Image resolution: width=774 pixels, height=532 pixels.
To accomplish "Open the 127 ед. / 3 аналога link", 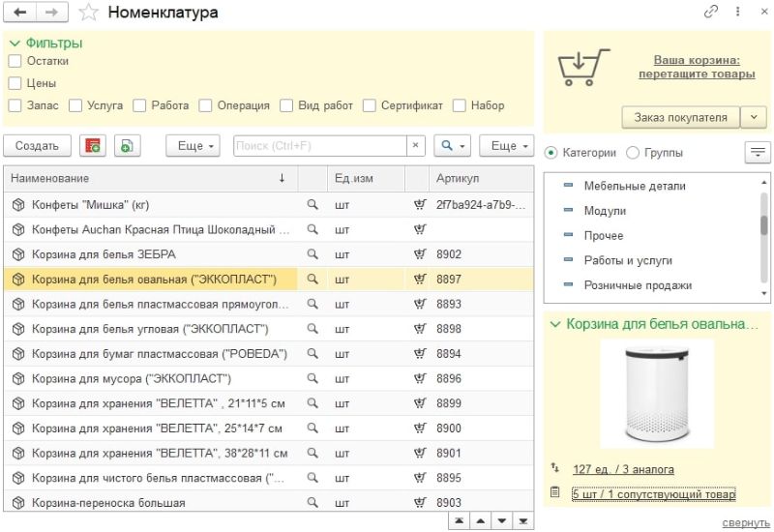I will pyautogui.click(x=623, y=469).
